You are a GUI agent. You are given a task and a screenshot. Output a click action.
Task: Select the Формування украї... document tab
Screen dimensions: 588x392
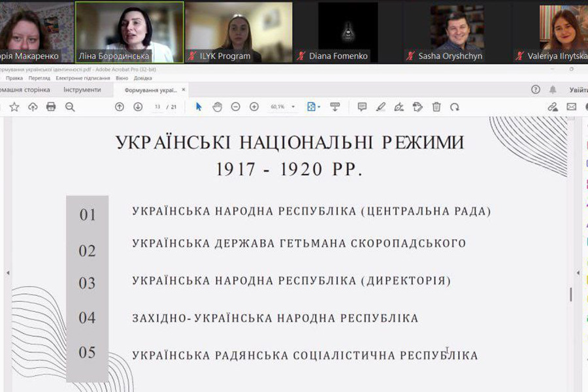click(x=151, y=90)
